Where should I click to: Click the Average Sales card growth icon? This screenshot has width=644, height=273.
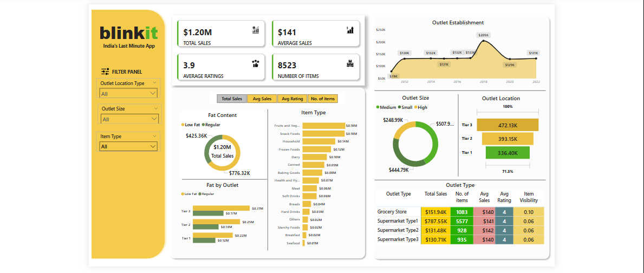pos(350,30)
